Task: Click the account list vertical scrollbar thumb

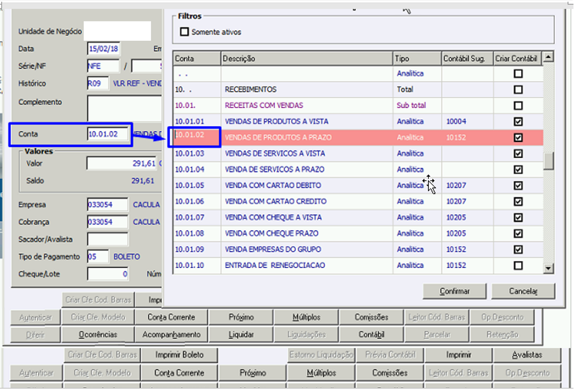Action: [548, 161]
